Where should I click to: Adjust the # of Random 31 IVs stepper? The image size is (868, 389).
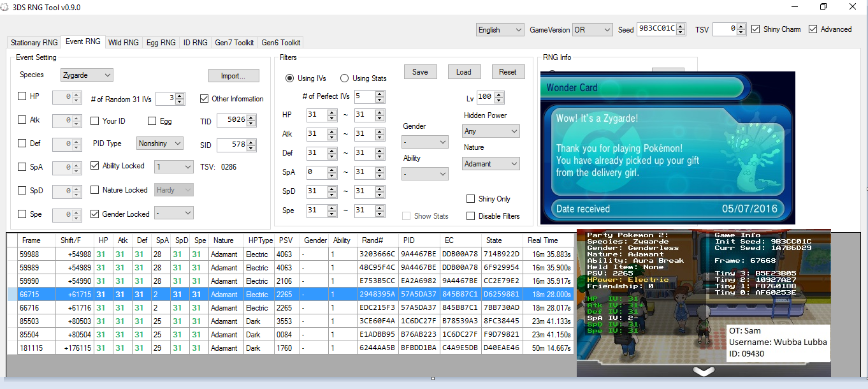tap(180, 99)
